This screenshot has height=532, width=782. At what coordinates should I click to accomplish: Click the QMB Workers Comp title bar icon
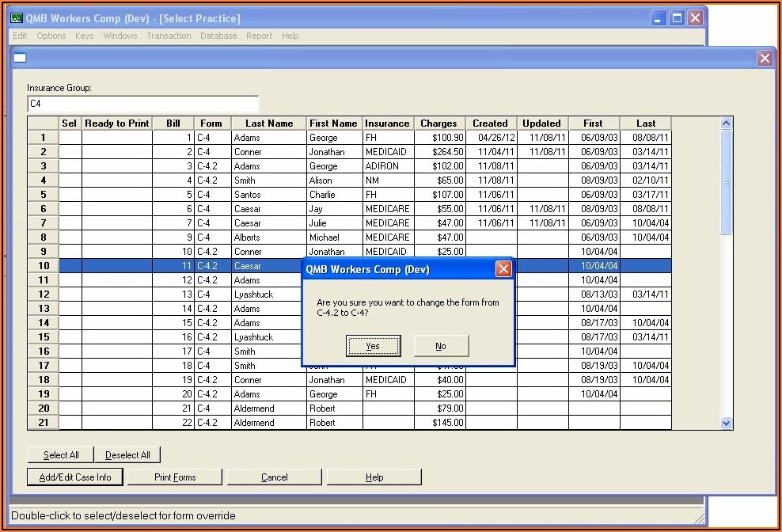pos(17,18)
